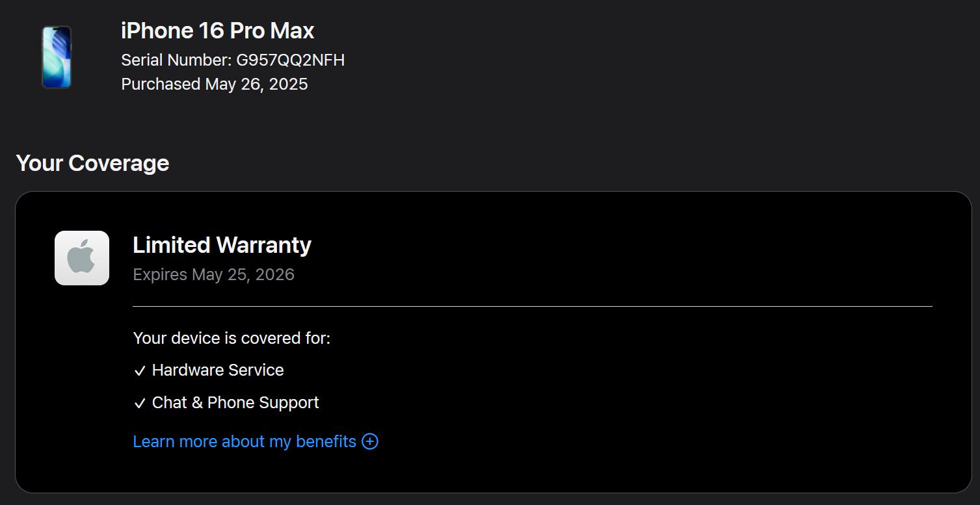Click the divider line under the expiration date

[x=532, y=306]
